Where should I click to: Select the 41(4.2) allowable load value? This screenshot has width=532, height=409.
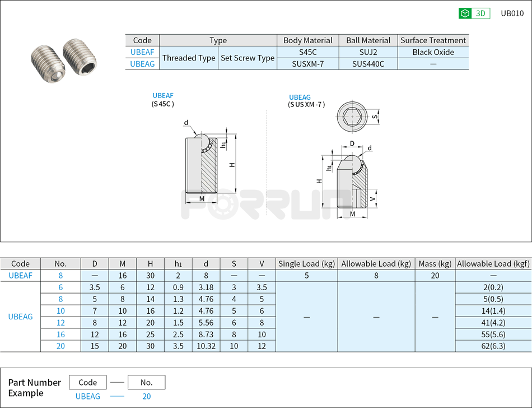click(x=493, y=323)
